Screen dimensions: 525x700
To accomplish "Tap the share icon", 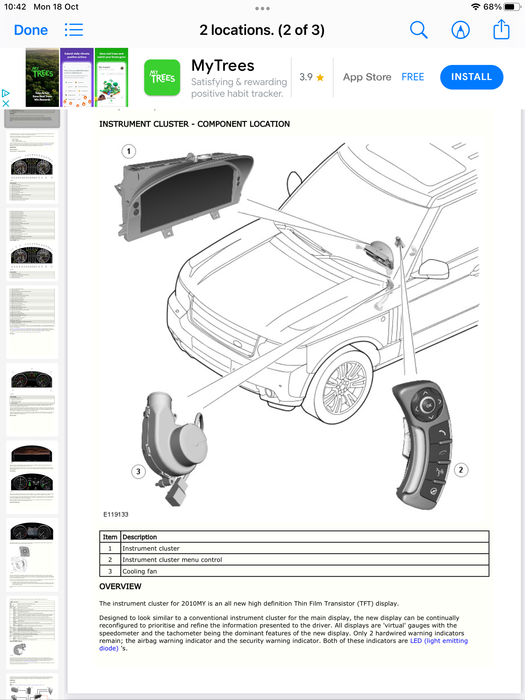I will point(501,29).
